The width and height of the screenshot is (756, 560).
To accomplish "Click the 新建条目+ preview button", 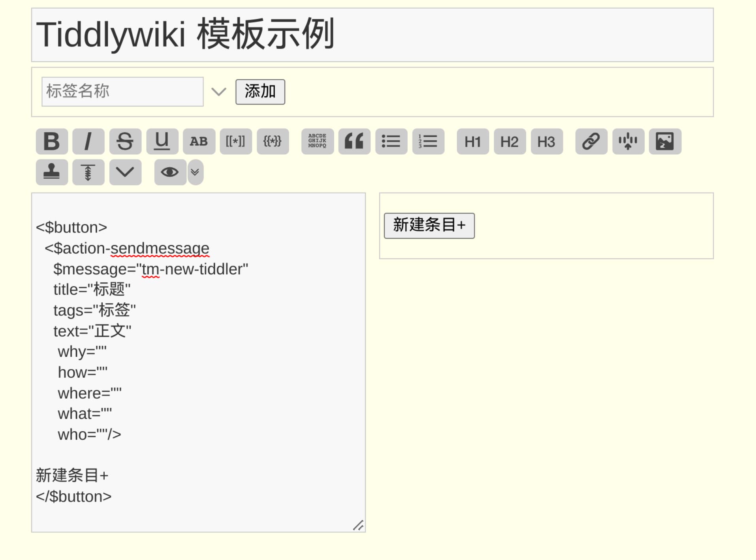I will [x=429, y=226].
